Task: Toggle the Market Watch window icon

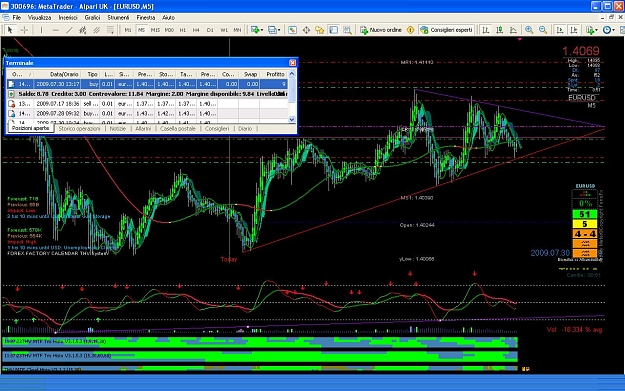Action: click(292, 30)
